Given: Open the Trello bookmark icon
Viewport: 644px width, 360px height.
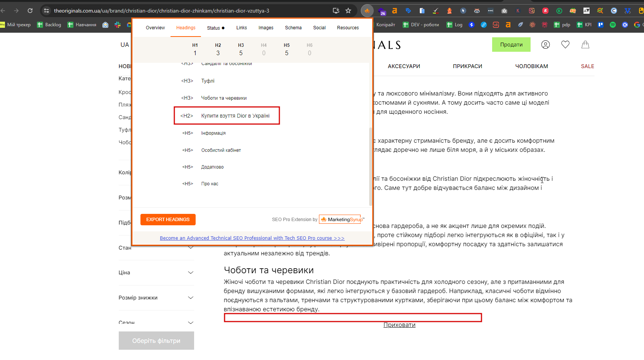Looking at the screenshot, I should (x=601, y=25).
